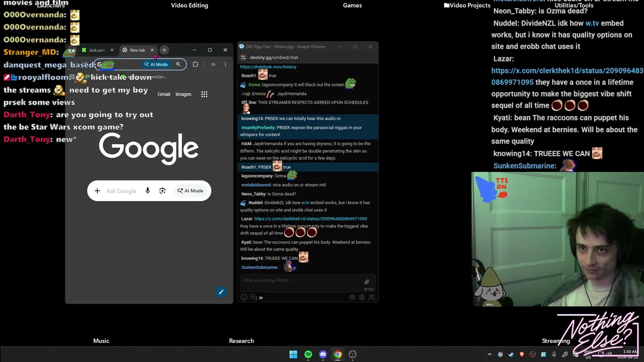Image resolution: width=644 pixels, height=362 pixels.
Task: Open the emote picker smiley icon
Action: (x=244, y=298)
